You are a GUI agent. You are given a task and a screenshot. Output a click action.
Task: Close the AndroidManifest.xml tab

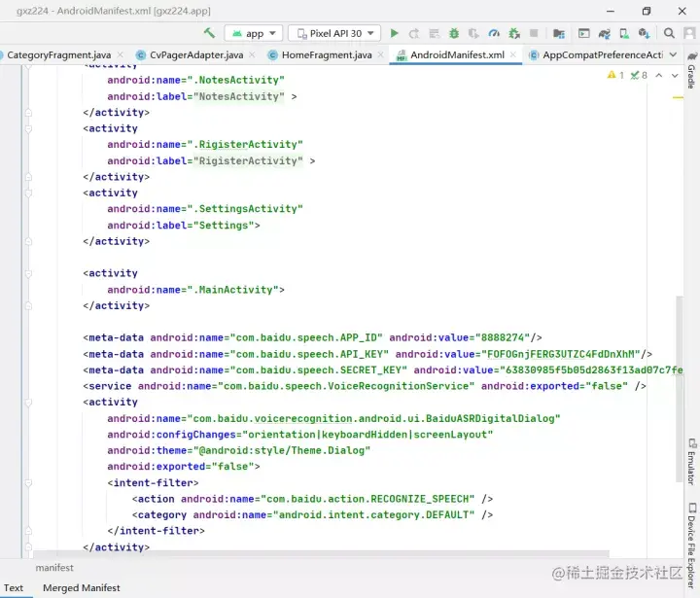[513, 54]
